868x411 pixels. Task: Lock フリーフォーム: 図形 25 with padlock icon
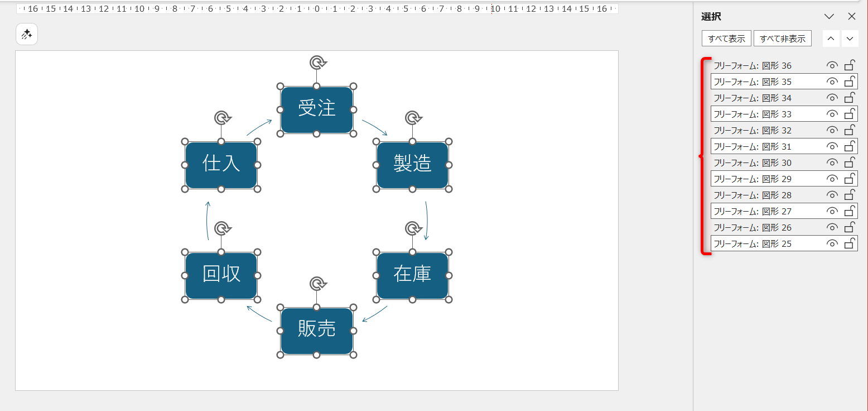click(850, 243)
